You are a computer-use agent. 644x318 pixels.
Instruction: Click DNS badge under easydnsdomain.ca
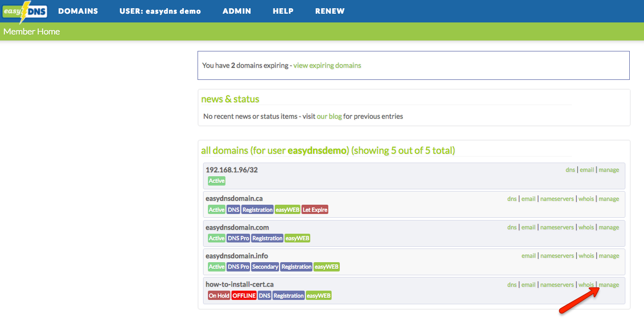233,210
